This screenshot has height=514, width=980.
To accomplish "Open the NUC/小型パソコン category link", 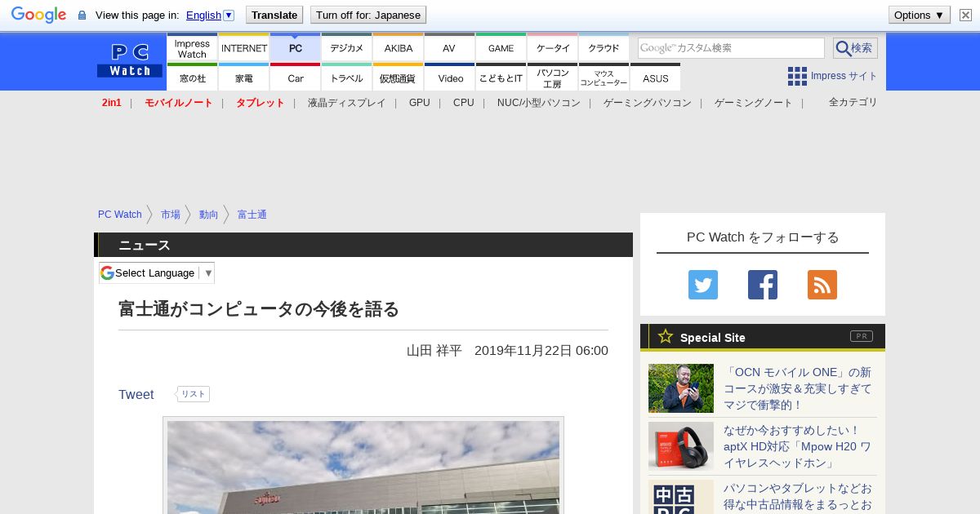I will coord(539,103).
